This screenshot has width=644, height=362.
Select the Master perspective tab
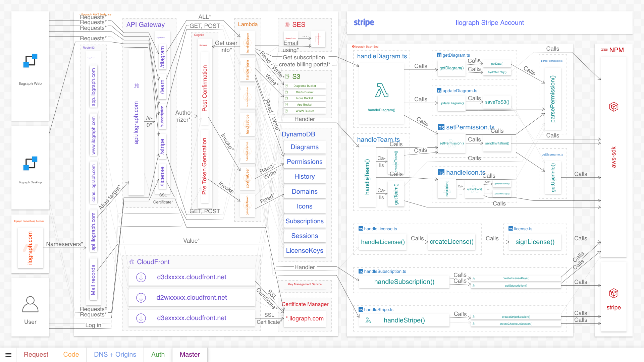190,355
